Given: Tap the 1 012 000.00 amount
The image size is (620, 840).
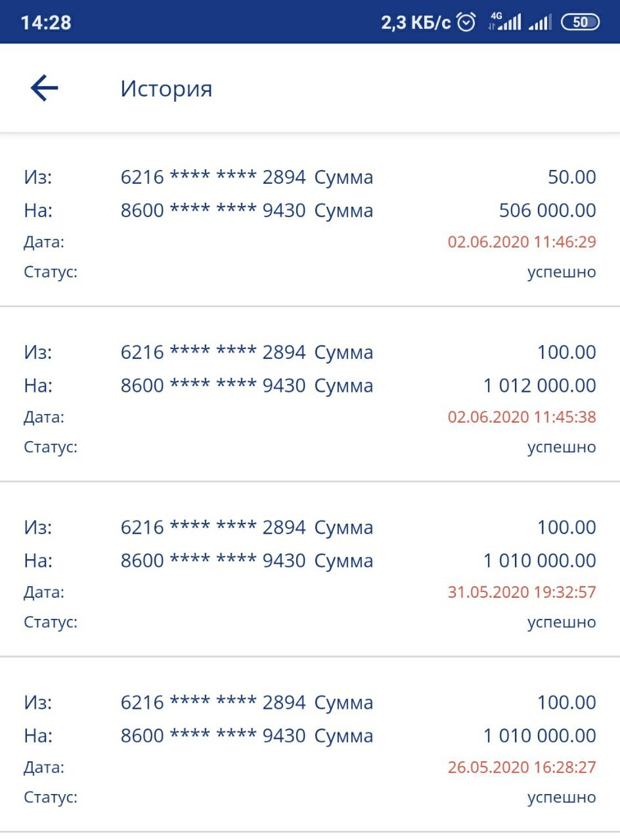Looking at the screenshot, I should click(x=540, y=386).
